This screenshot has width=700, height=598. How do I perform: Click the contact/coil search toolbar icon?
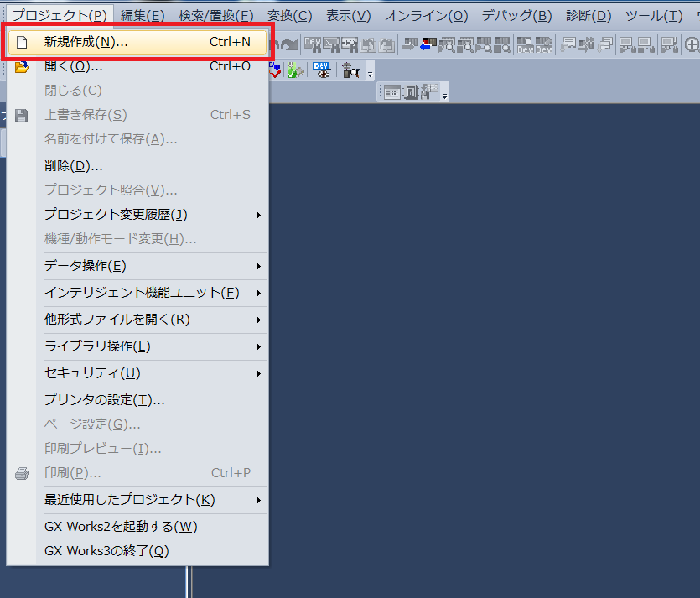350,44
